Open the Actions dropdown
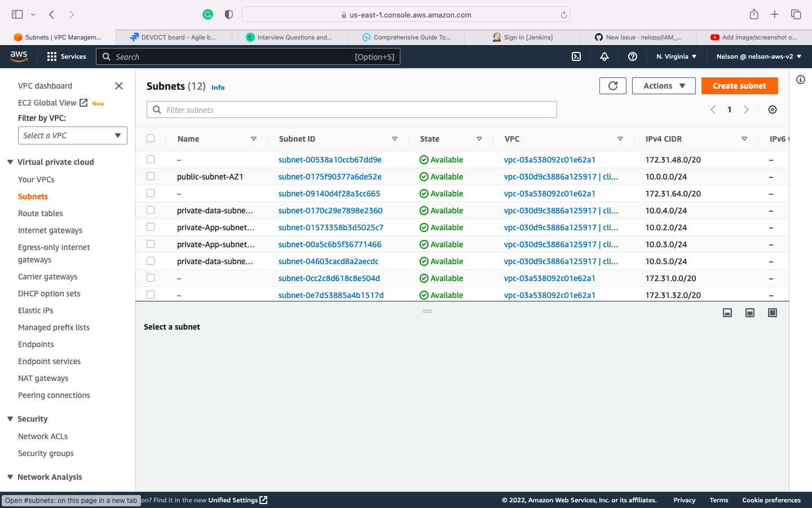Image resolution: width=812 pixels, height=508 pixels. (x=664, y=86)
